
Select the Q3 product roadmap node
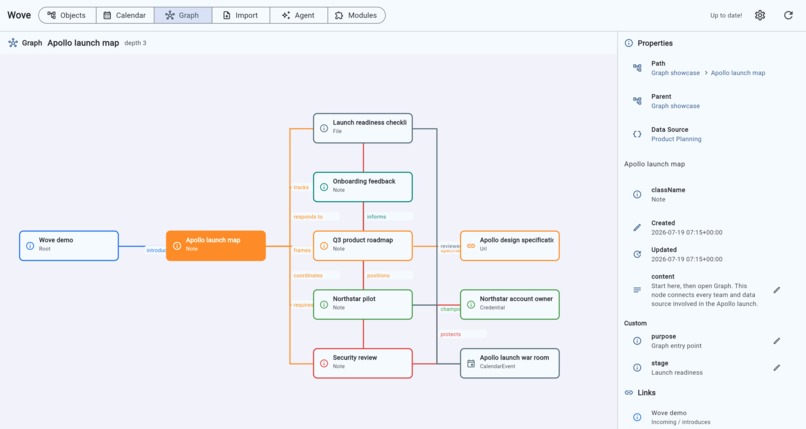click(x=363, y=246)
